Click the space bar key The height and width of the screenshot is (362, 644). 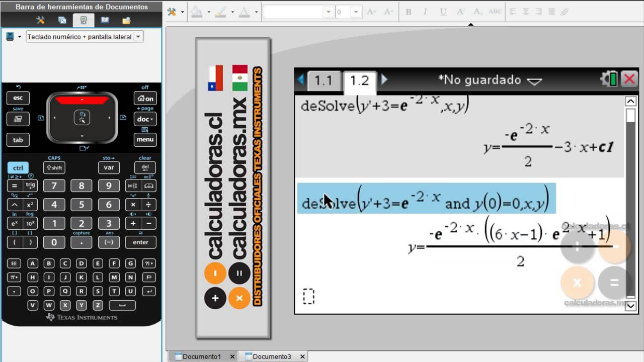[x=122, y=305]
